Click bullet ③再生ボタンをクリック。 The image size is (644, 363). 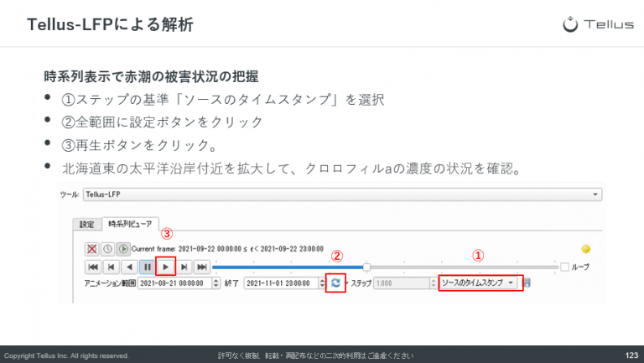140,145
